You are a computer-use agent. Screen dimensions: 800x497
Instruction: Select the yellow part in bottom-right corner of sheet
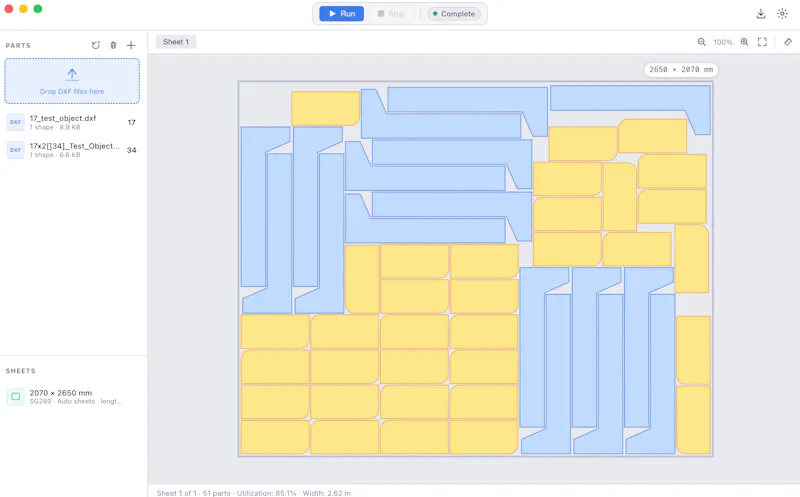tap(693, 420)
